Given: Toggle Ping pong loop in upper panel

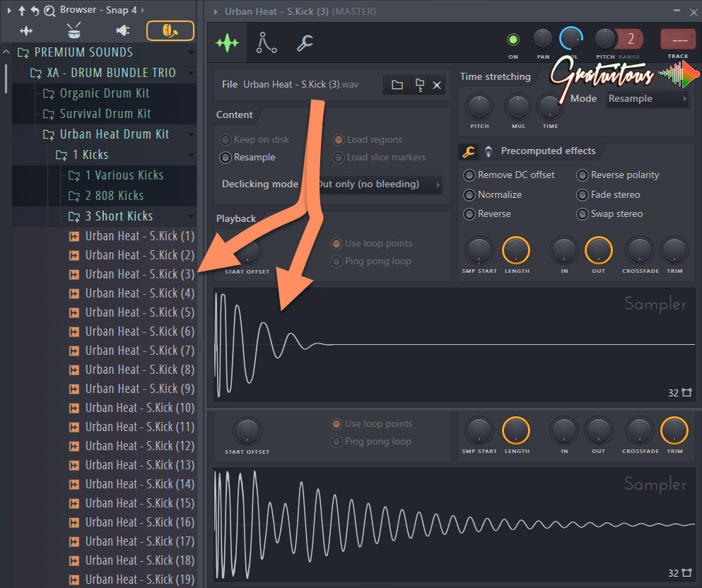Looking at the screenshot, I should (x=371, y=261).
